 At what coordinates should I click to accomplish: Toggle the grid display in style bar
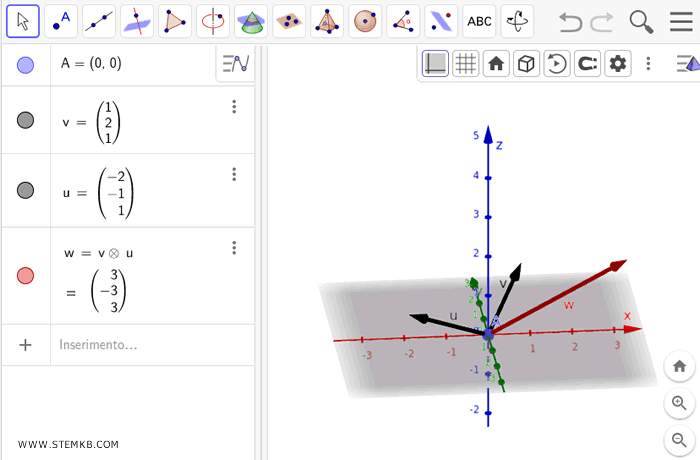pyautogui.click(x=465, y=64)
